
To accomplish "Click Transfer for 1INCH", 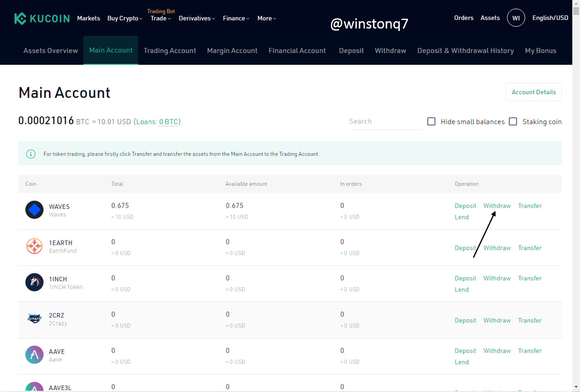I will tap(530, 278).
